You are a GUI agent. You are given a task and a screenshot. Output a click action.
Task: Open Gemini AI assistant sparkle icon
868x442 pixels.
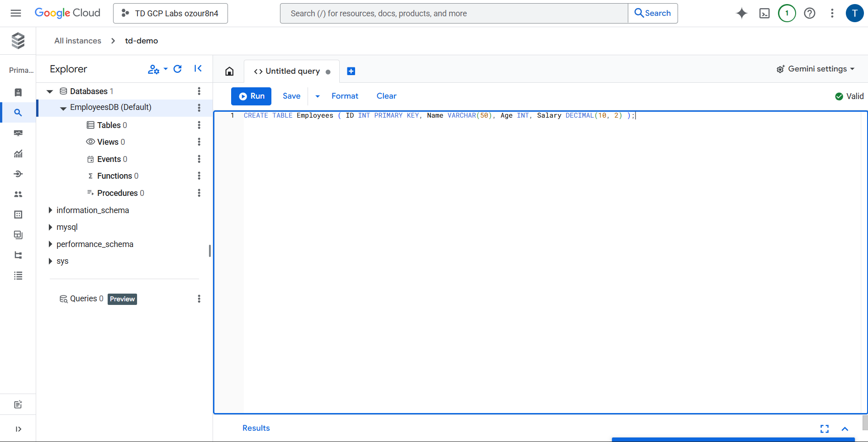741,14
